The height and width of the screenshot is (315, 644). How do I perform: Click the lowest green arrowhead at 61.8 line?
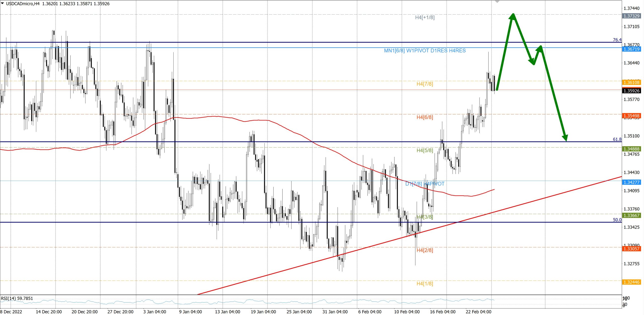pos(565,138)
